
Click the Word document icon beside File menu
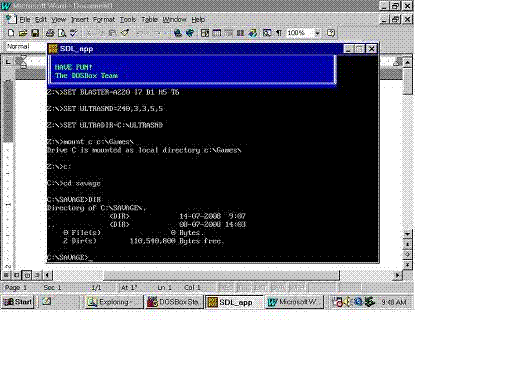point(11,19)
